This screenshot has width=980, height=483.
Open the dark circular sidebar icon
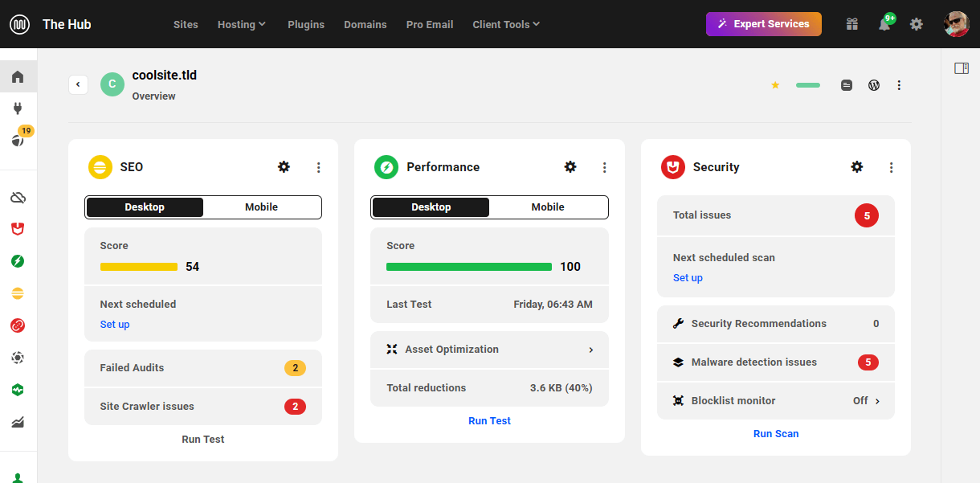tap(18, 358)
